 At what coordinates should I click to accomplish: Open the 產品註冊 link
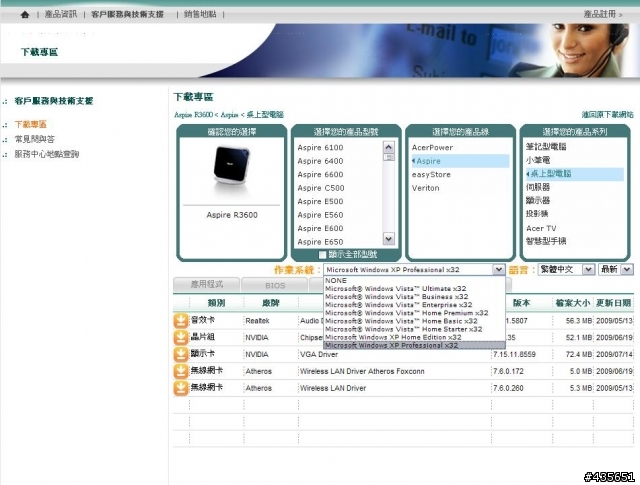(x=602, y=14)
